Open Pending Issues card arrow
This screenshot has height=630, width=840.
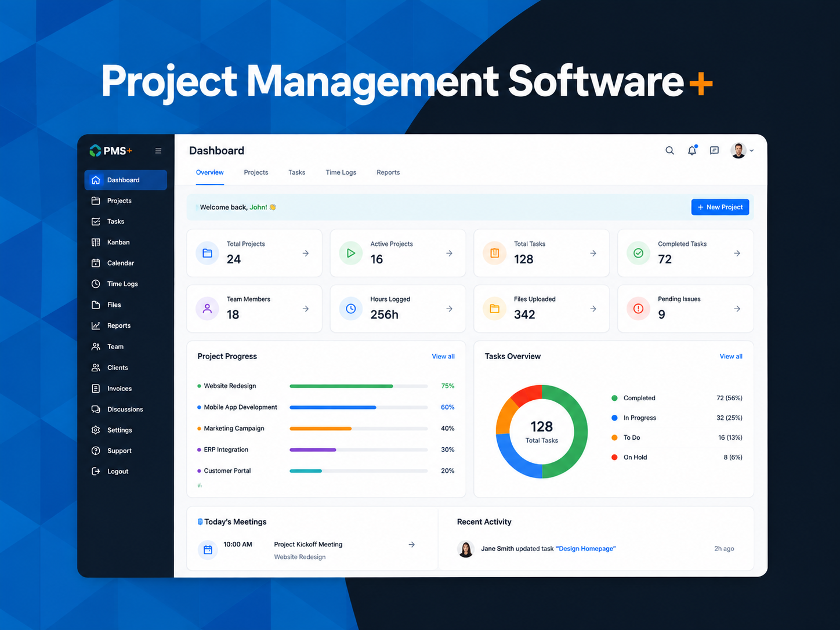pyautogui.click(x=737, y=309)
